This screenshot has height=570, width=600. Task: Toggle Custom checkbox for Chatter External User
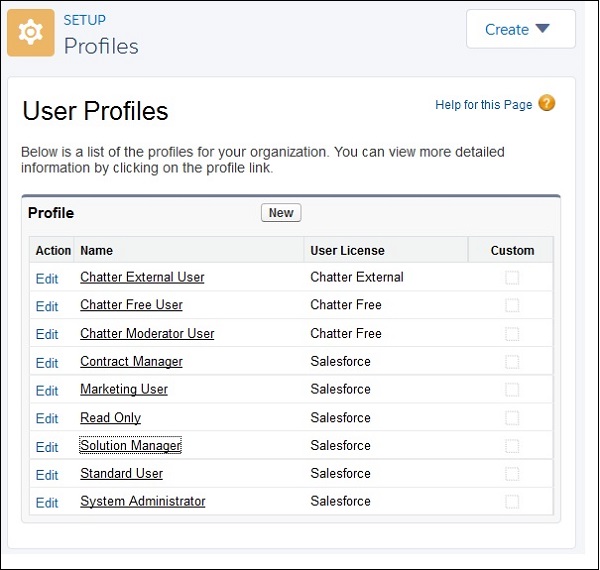coord(512,278)
